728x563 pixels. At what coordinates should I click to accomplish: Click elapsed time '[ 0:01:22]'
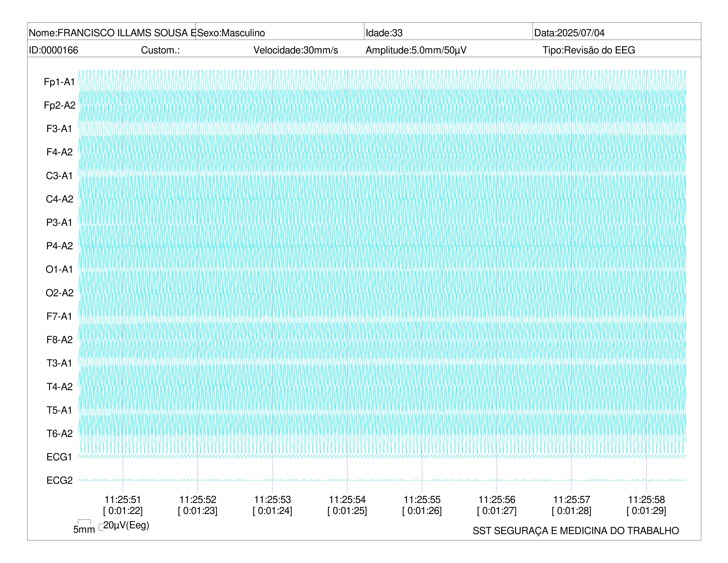click(123, 511)
